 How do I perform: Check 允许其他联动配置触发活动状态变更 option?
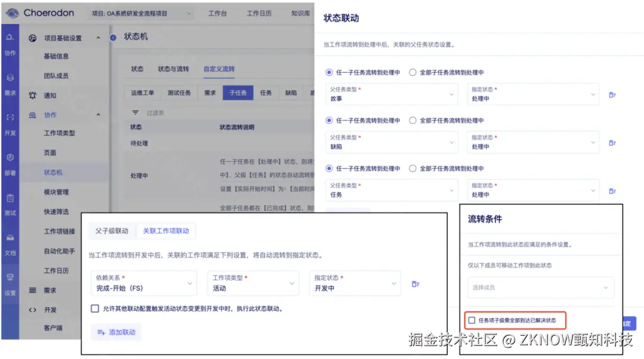click(94, 308)
